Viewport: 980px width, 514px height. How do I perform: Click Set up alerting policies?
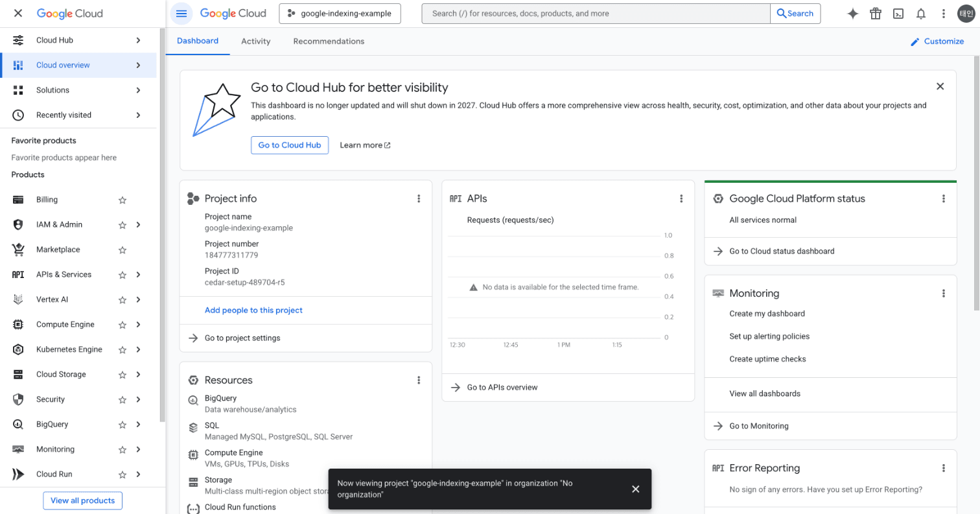(x=769, y=336)
